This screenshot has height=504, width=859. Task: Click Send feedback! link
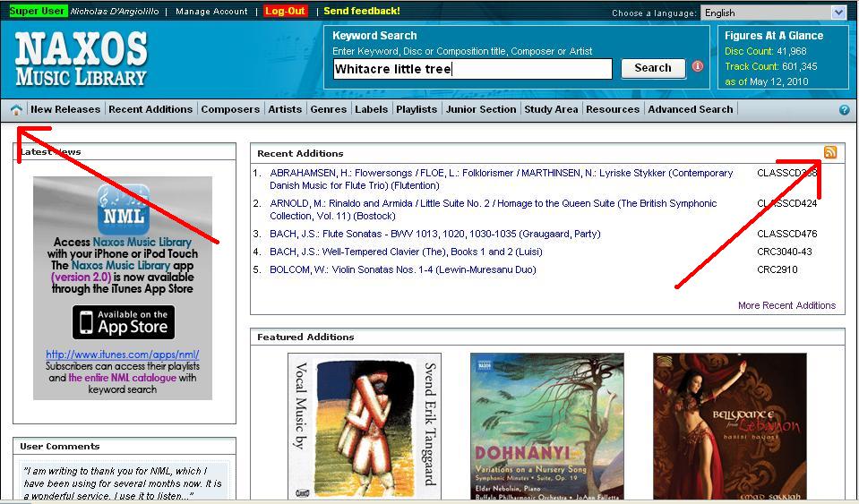click(362, 11)
